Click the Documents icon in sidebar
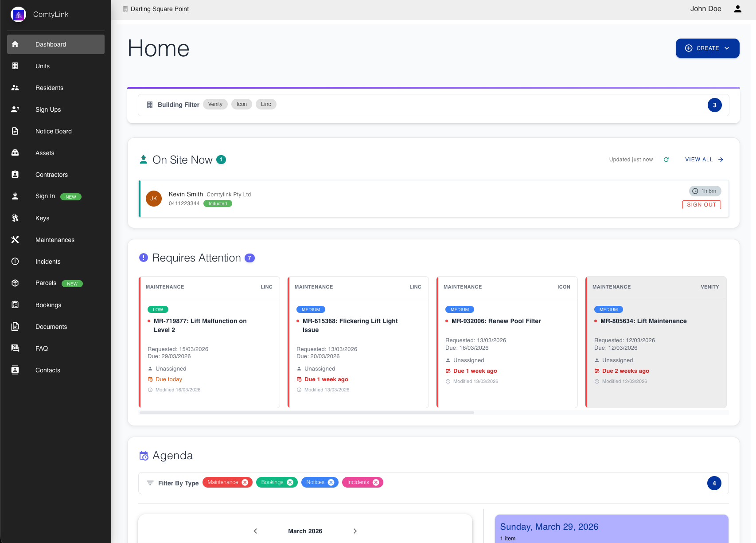The image size is (756, 543). click(x=15, y=327)
